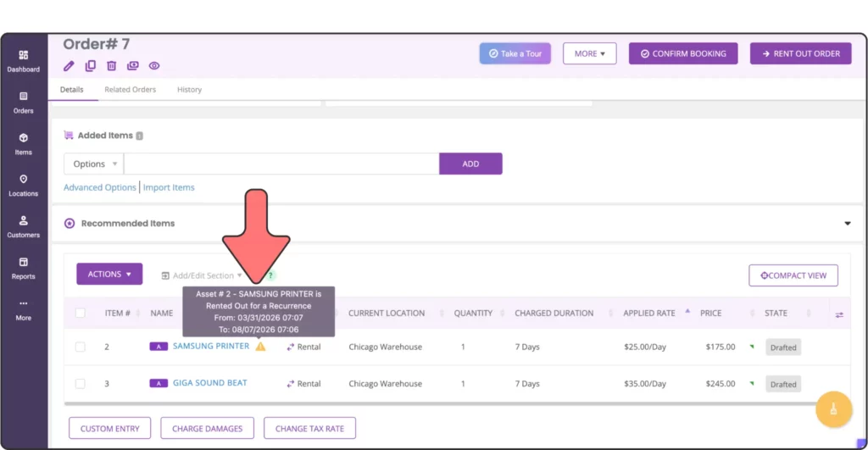Open the Add/Edit Section dropdown
868x450 pixels.
click(202, 275)
